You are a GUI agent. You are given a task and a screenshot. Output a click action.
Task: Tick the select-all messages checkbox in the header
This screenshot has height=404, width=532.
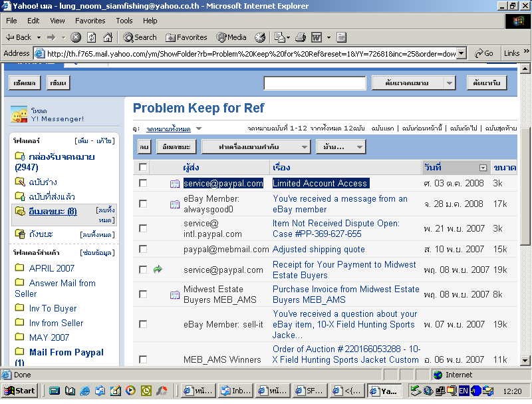click(143, 167)
